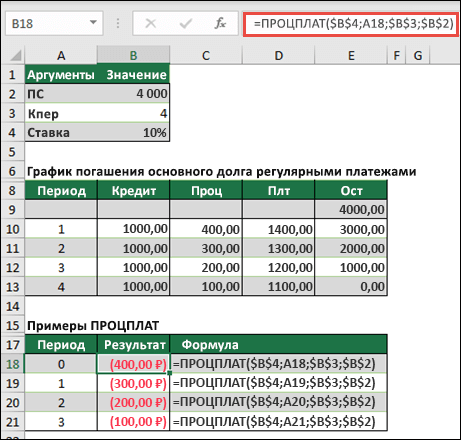Select the cell with 3000,00 balance

[351, 229]
